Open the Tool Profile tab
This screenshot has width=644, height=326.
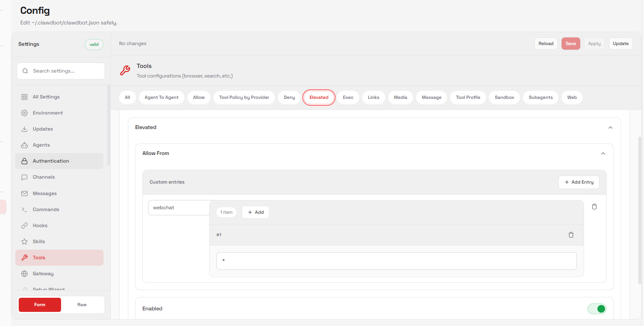[468, 97]
